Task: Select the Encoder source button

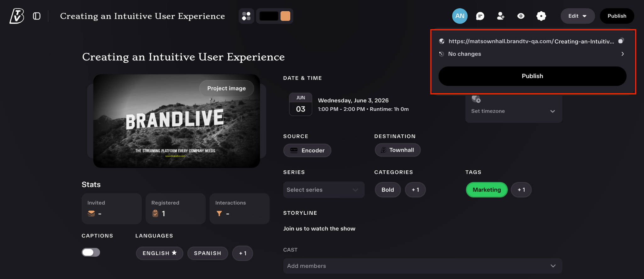Action: tap(307, 151)
